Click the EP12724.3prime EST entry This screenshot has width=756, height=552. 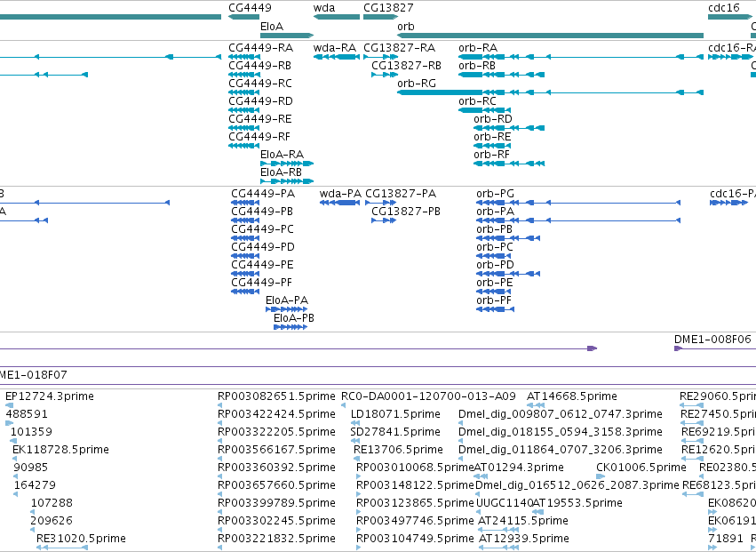(50, 397)
